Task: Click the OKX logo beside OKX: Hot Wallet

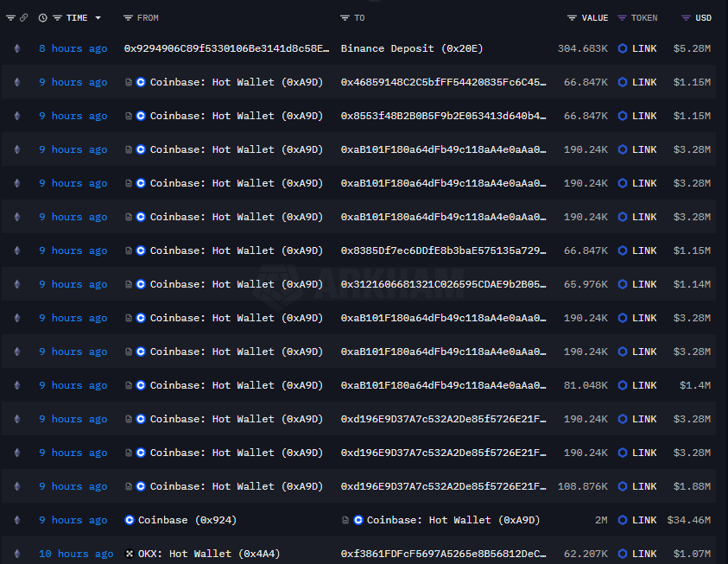Action: pos(130,554)
